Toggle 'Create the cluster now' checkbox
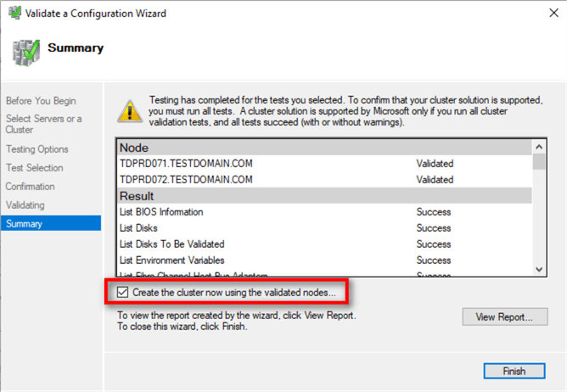Screen dimensions: 567x392 (124, 292)
